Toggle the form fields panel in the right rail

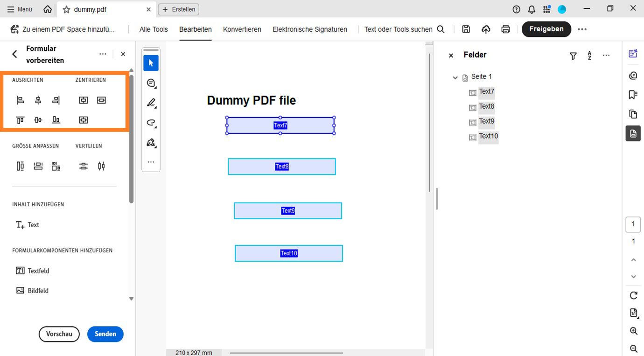633,133
